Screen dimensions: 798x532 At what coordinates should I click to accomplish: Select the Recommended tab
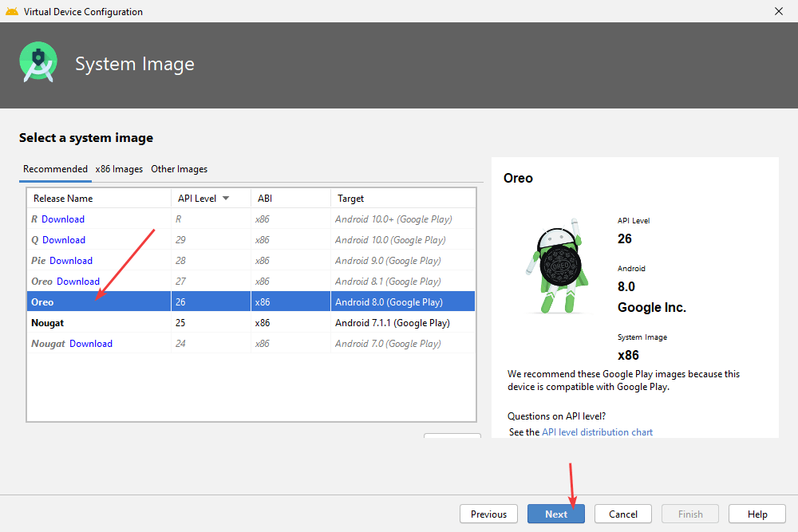click(x=55, y=169)
